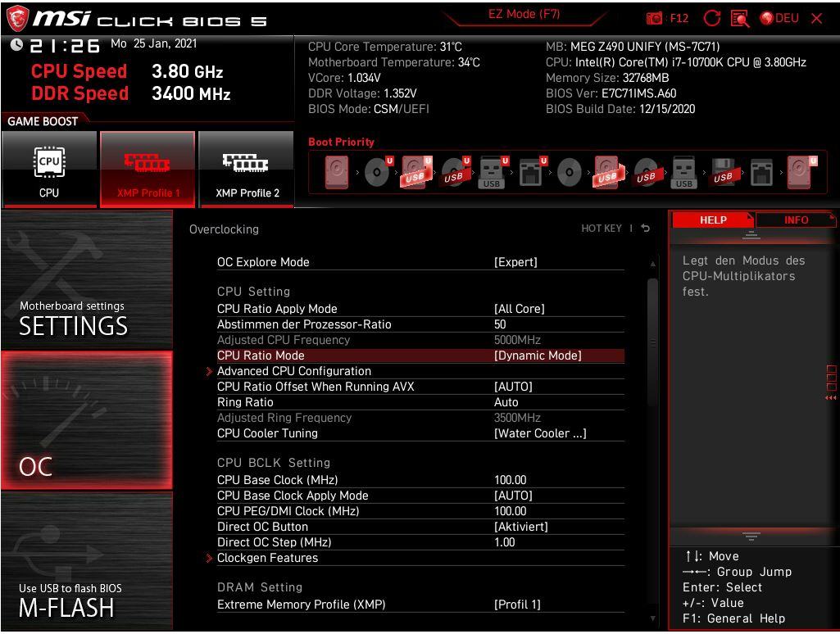Viewport: 840px width, 634px height.
Task: Click the HOT KEY back arrow icon
Action: (x=646, y=228)
